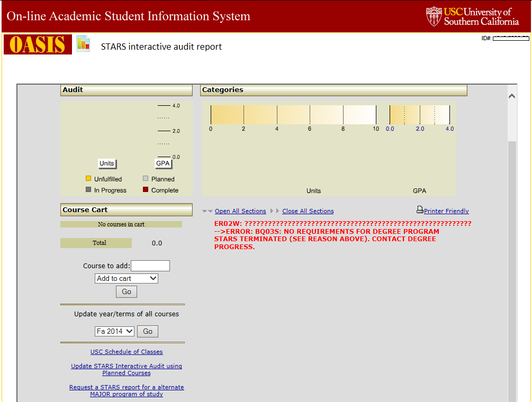Viewport: 532px width, 402px height.
Task: Click the "No courses in cart" text
Action: (121, 224)
